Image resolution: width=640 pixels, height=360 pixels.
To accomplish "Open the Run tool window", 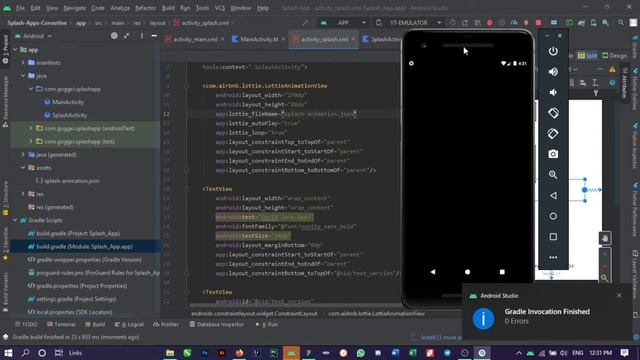I will click(267, 324).
